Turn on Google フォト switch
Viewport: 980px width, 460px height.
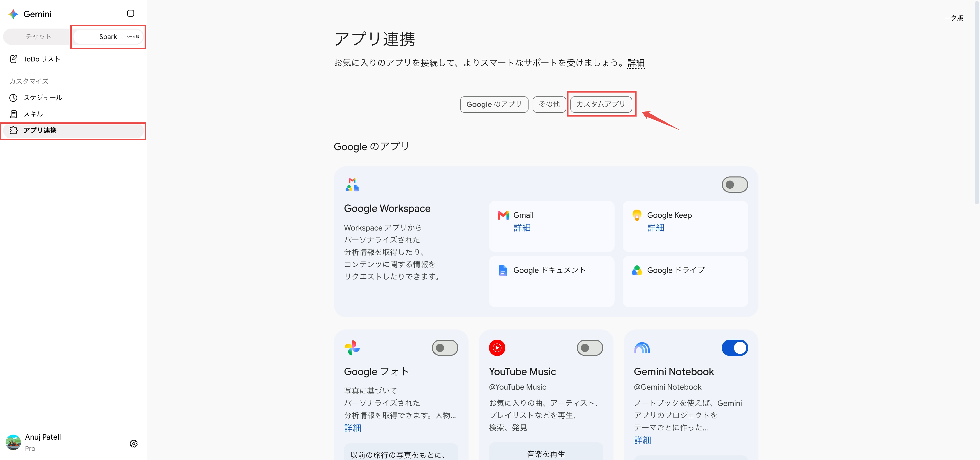[x=445, y=348]
